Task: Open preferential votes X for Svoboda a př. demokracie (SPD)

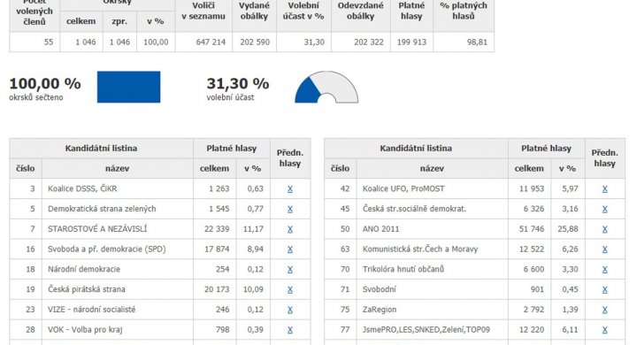Action: point(290,249)
